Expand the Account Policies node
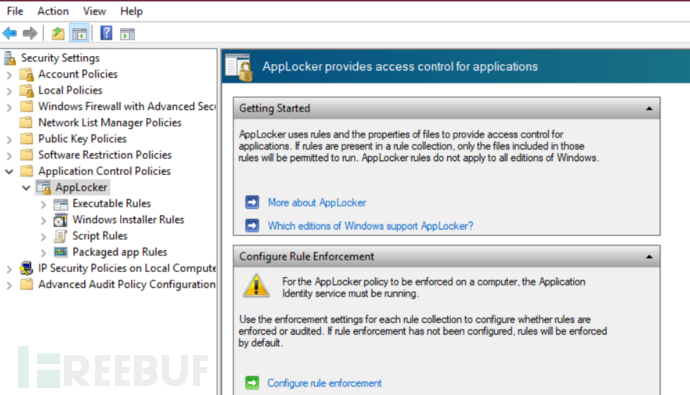The width and height of the screenshot is (690, 395). 9,75
